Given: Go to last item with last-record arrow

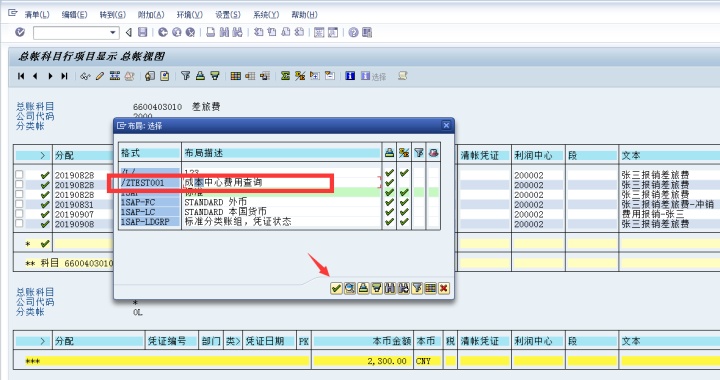Looking at the screenshot, I should (64, 76).
